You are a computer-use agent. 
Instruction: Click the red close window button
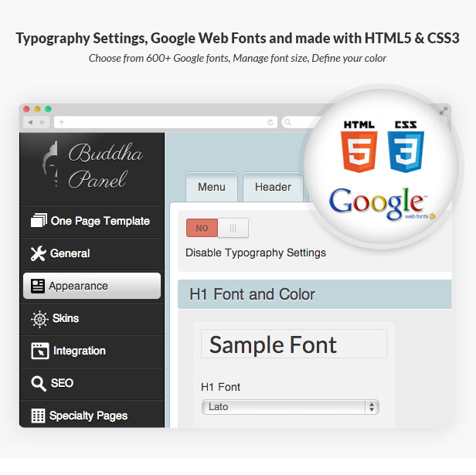(26, 109)
